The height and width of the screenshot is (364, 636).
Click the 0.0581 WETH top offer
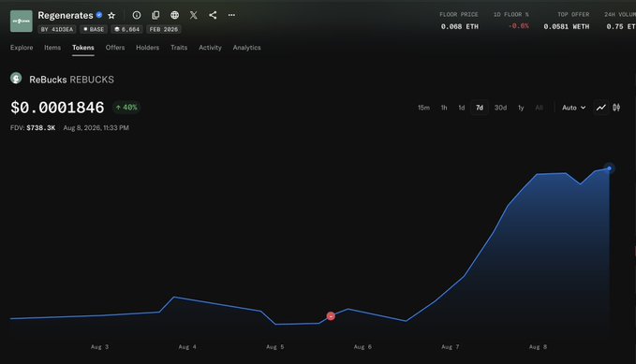(567, 27)
